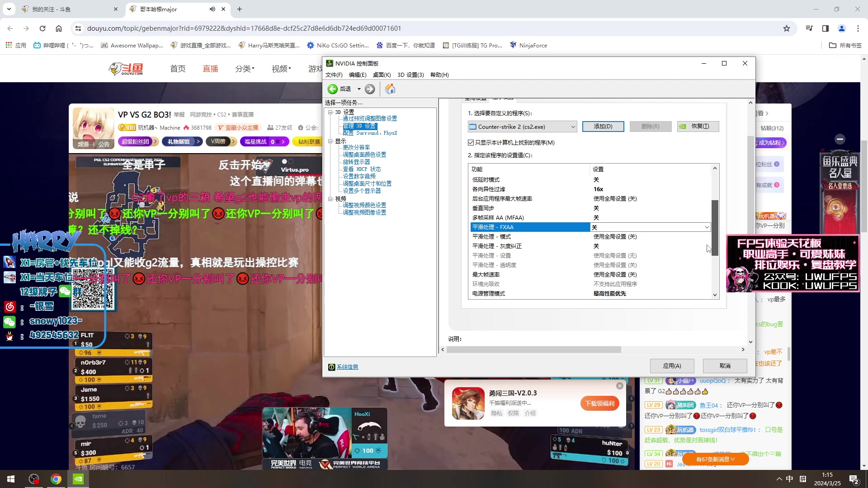Show hidden tray icons chevron
The width and height of the screenshot is (868, 488).
point(779,479)
